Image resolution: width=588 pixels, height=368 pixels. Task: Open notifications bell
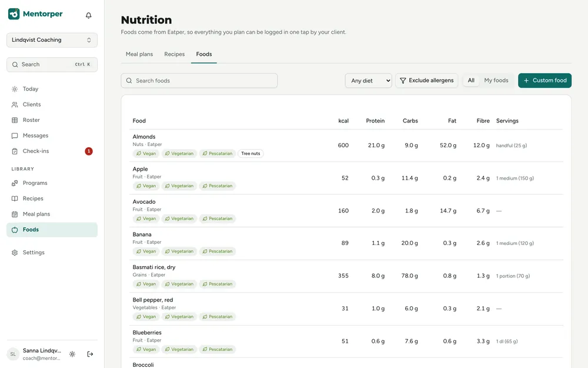click(x=89, y=15)
